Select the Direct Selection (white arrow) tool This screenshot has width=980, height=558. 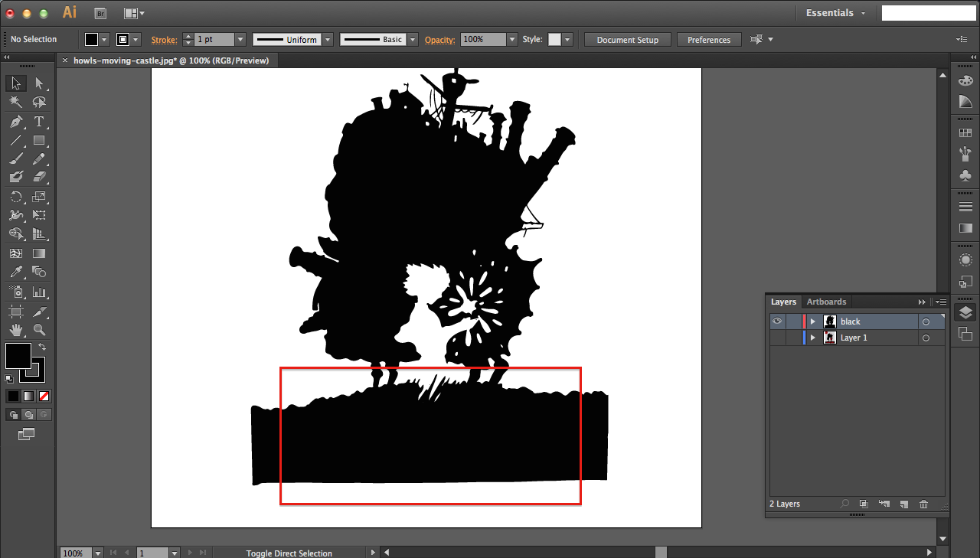[x=39, y=83]
